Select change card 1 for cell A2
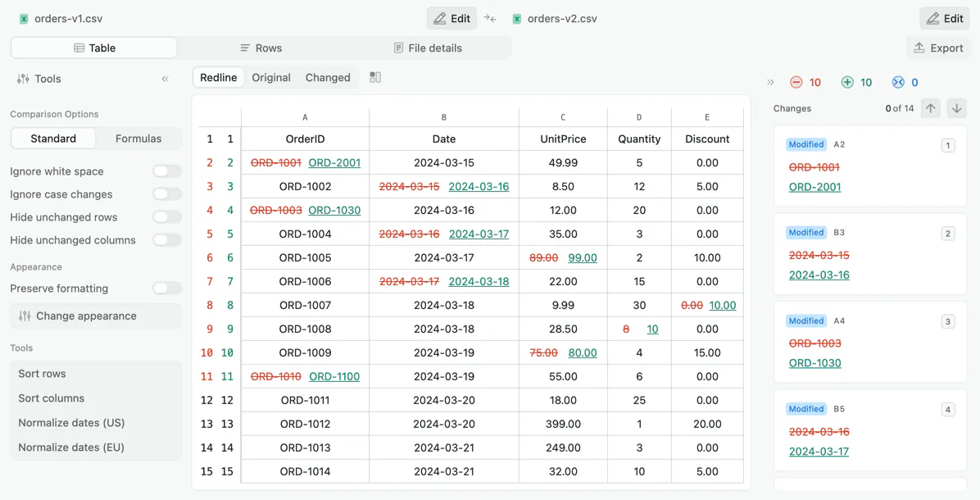The width and height of the screenshot is (980, 500). pyautogui.click(x=870, y=166)
